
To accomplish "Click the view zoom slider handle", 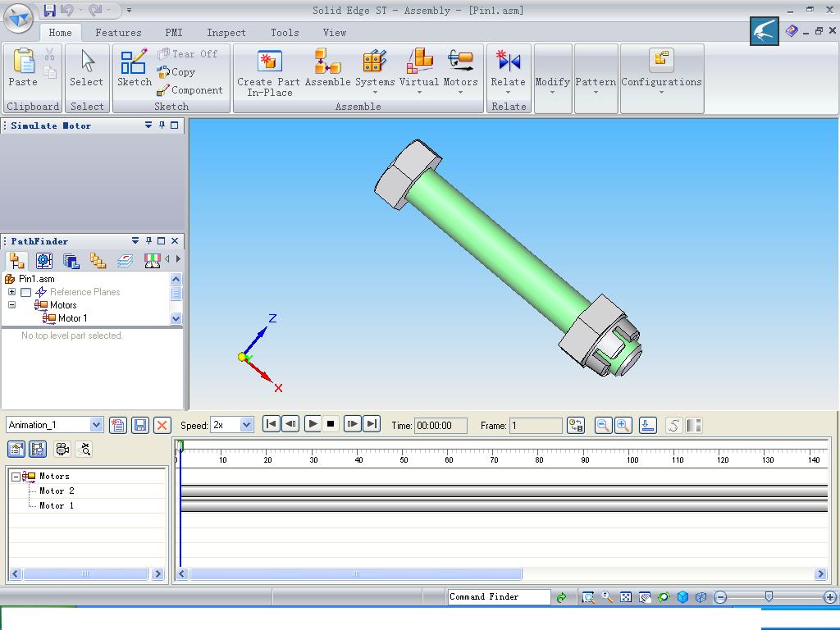I will point(769,596).
